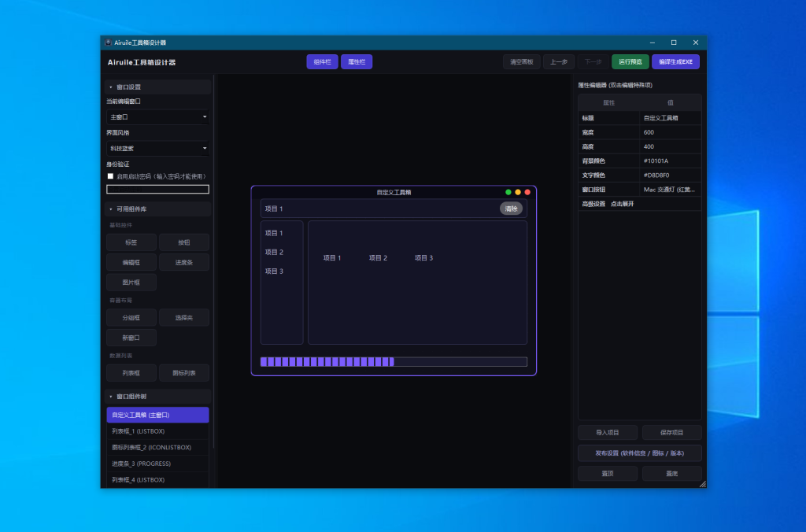Click the width value 600

671,132
